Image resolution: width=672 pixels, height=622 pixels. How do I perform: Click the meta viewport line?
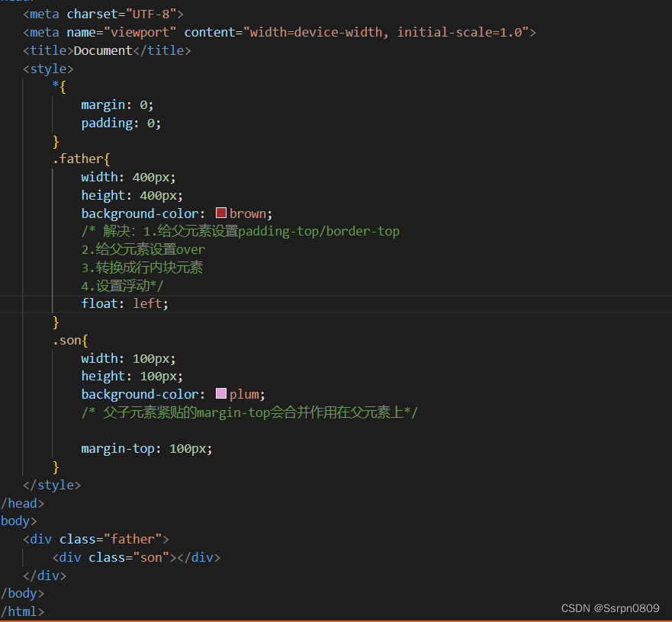click(279, 33)
